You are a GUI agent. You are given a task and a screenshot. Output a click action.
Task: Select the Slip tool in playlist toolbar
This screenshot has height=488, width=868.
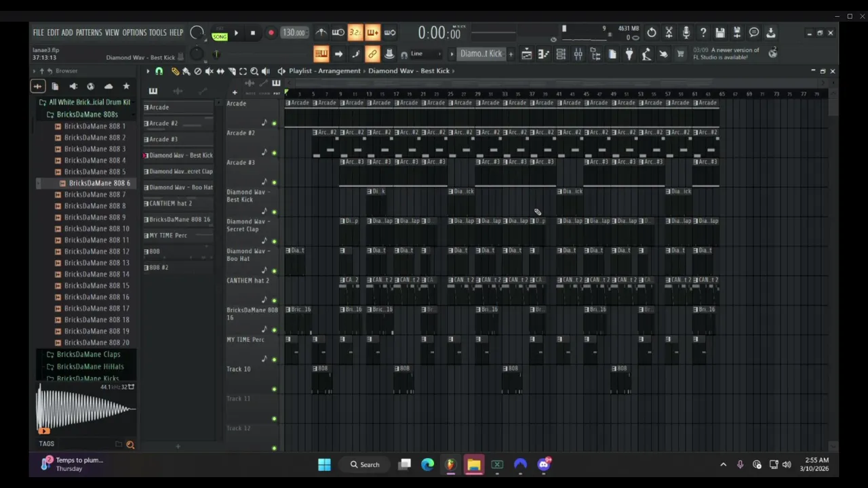[x=220, y=71]
